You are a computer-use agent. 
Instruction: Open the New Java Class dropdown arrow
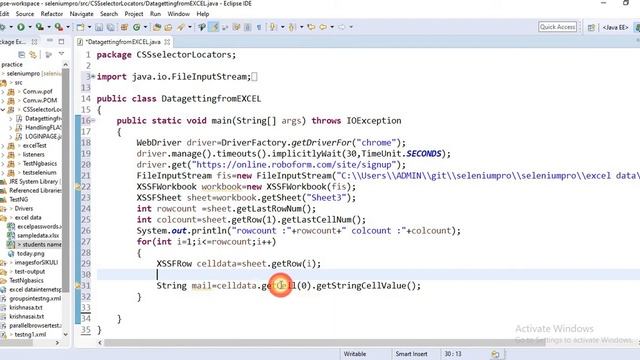(x=145, y=27)
